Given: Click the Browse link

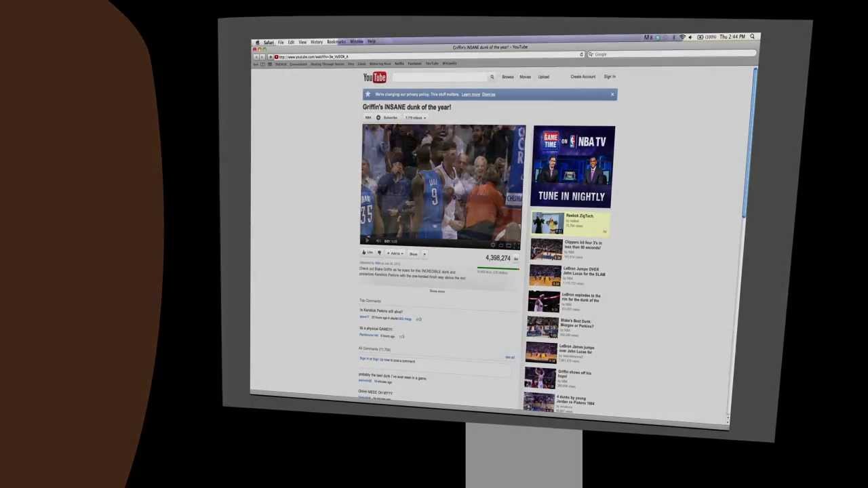Looking at the screenshot, I should click(508, 77).
